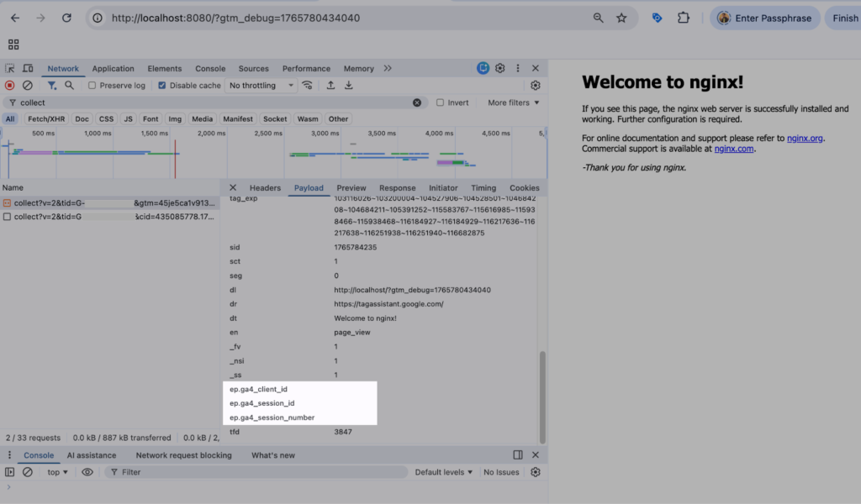Image resolution: width=861 pixels, height=504 pixels.
Task: Toggle the device toolbar icon
Action: coord(28,69)
